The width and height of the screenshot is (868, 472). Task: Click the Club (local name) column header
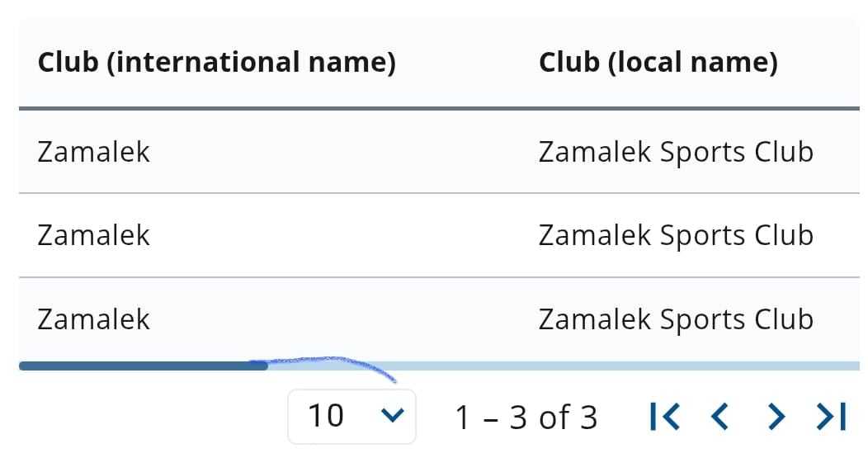click(x=658, y=62)
